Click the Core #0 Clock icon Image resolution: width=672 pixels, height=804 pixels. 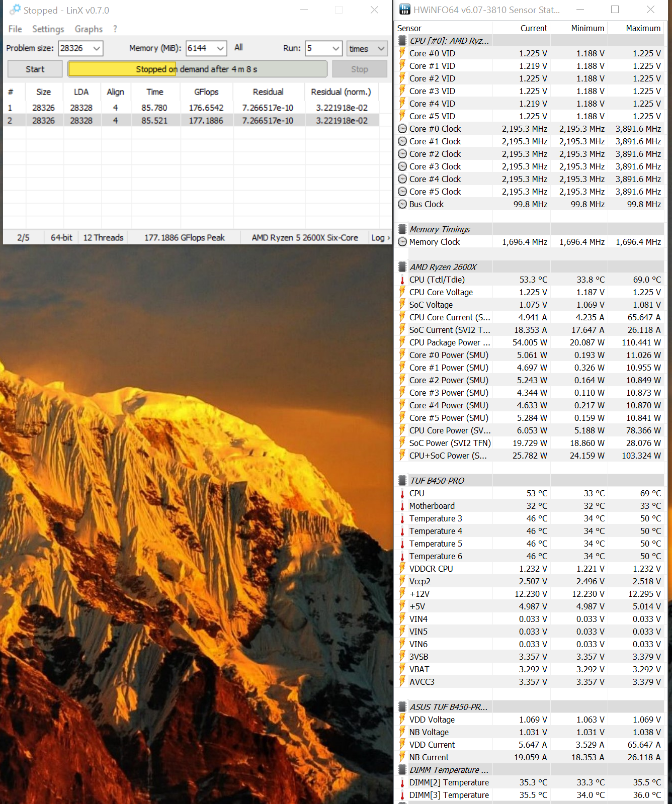click(x=402, y=129)
